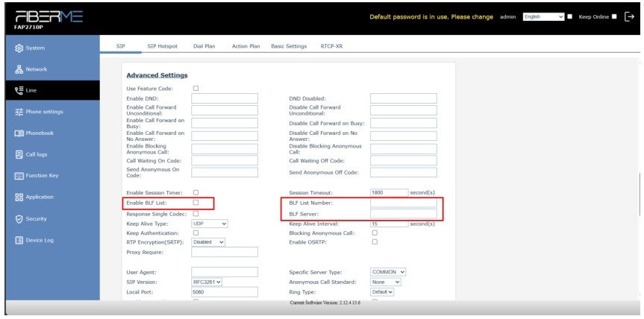Open the Network section icon
Screen dimensions: 644x319
(x=19, y=69)
